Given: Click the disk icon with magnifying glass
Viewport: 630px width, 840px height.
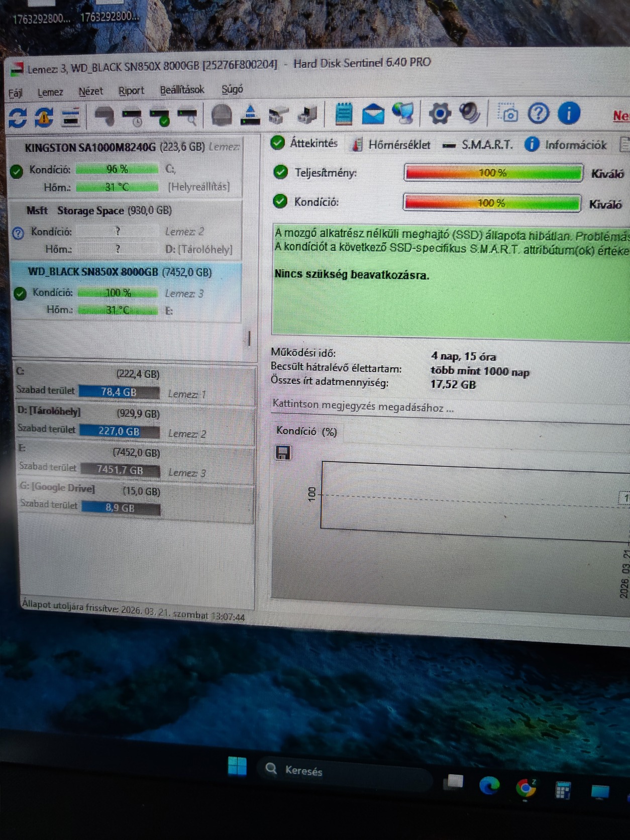Looking at the screenshot, I should pos(188,117).
